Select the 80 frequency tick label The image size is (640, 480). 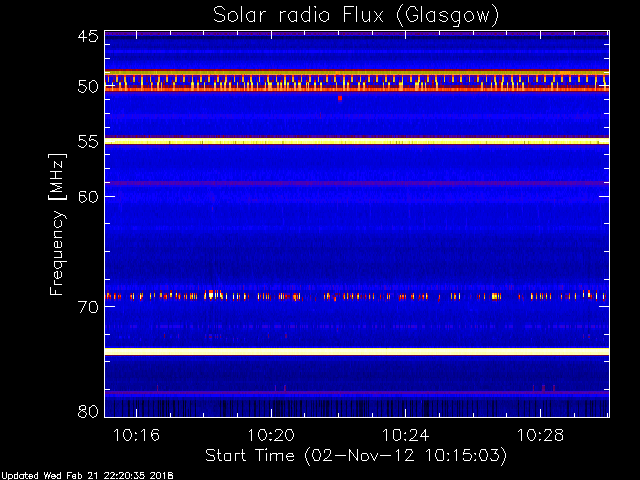click(x=88, y=411)
